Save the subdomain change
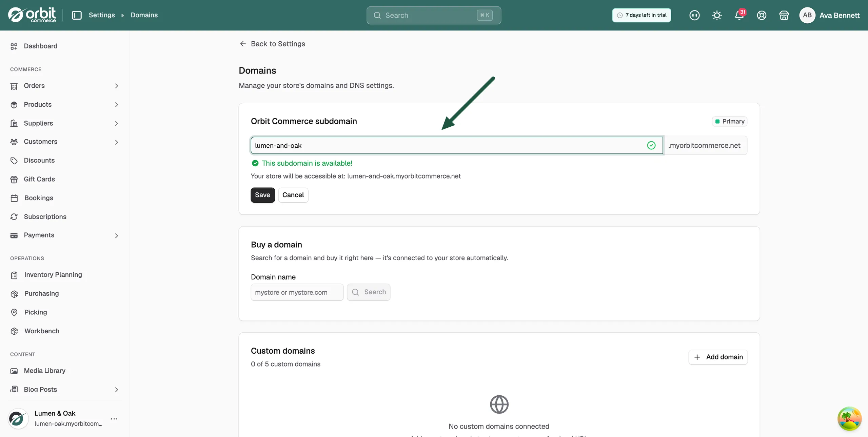 (x=262, y=195)
